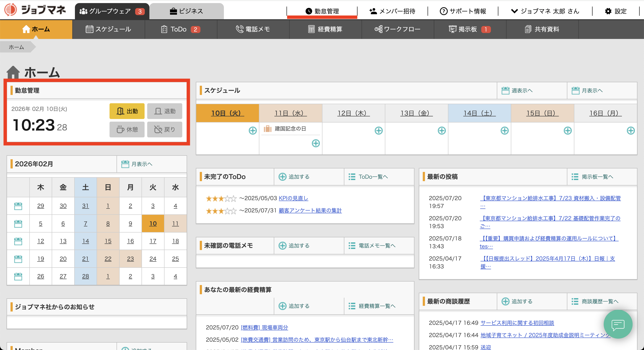Open the KPIの見直し ToDo link
The width and height of the screenshot is (644, 350).
pos(293,198)
